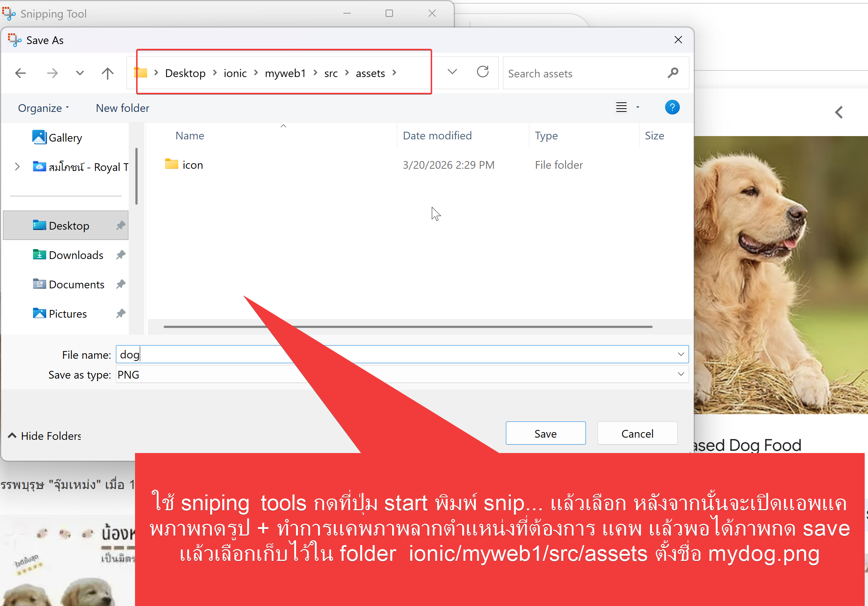The image size is (868, 606).
Task: Click the search magnifier icon
Action: click(x=673, y=73)
